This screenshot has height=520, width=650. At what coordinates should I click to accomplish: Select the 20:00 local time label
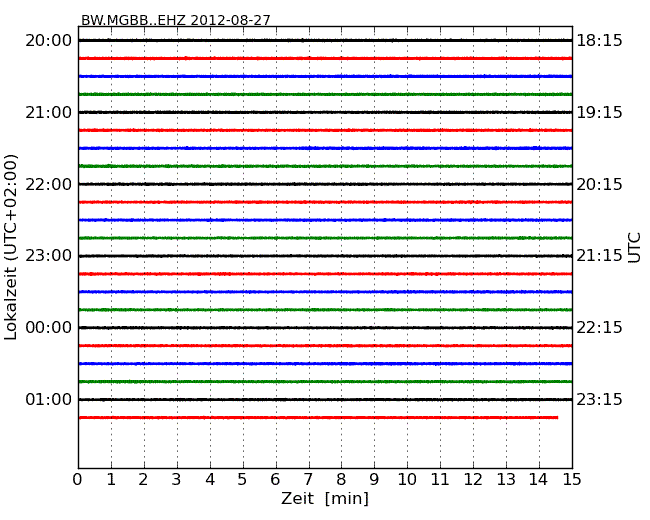point(49,41)
